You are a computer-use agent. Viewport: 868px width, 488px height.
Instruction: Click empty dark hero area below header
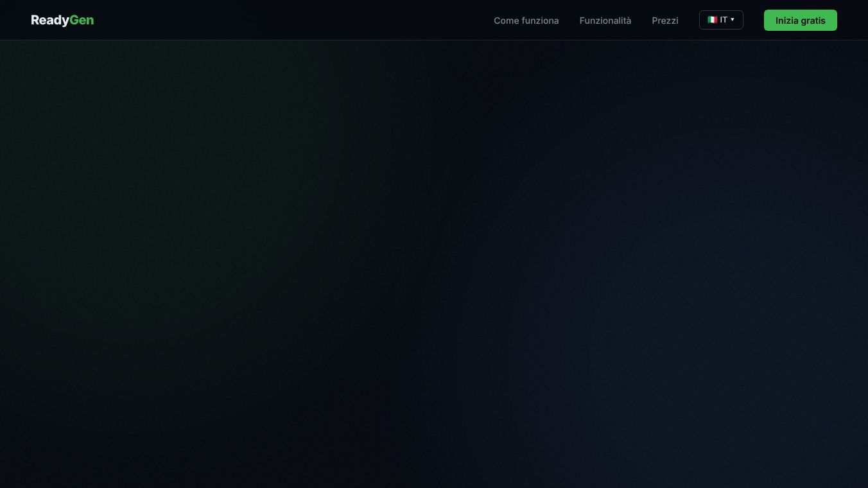point(434,263)
